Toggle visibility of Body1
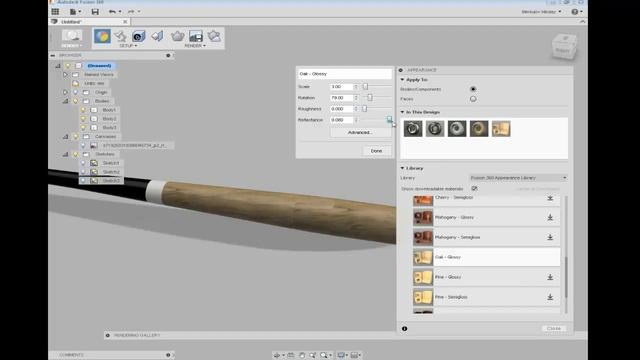 (x=83, y=110)
